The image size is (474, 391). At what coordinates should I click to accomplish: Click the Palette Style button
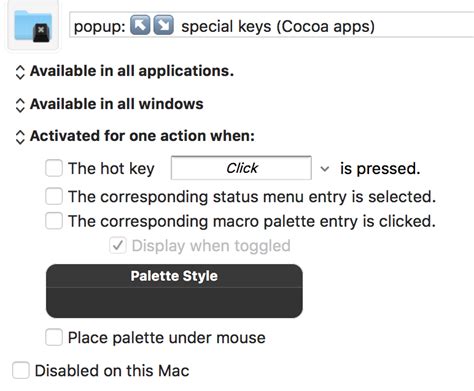pos(174,276)
